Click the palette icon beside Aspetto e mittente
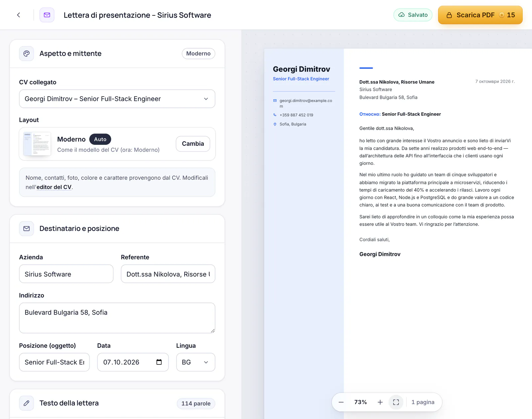 [x=27, y=54]
